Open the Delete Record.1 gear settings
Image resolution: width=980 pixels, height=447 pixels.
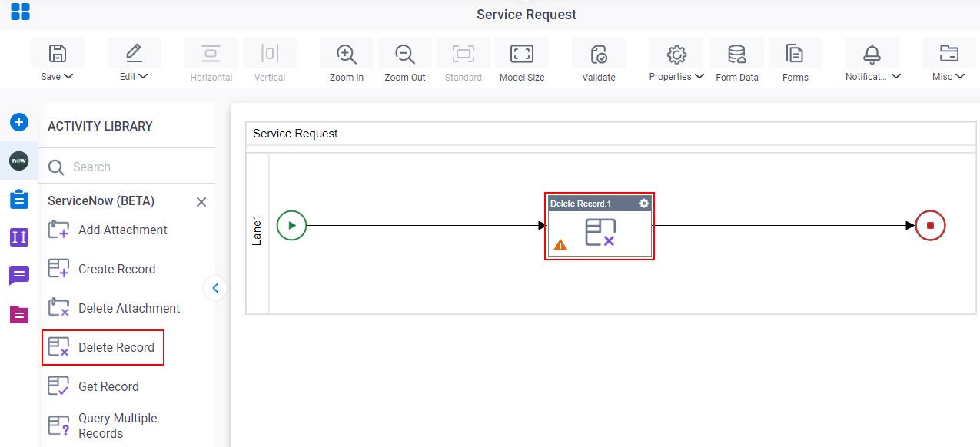point(644,204)
